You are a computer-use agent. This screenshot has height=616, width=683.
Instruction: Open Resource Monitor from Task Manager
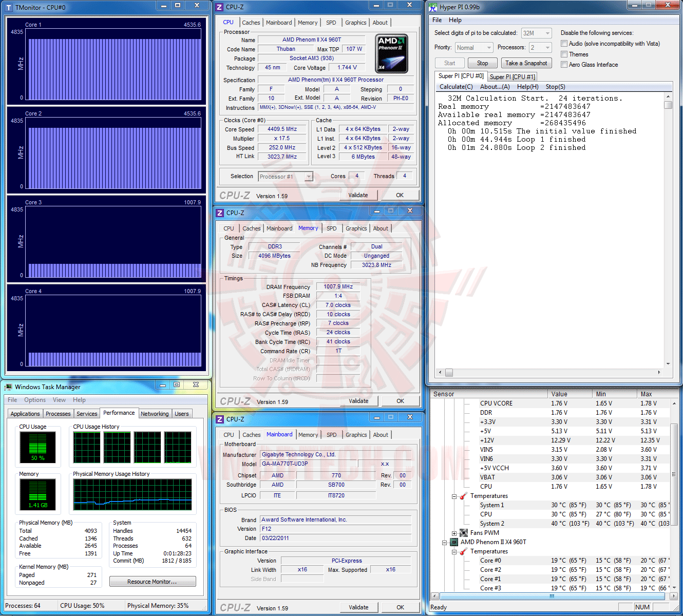click(x=153, y=582)
